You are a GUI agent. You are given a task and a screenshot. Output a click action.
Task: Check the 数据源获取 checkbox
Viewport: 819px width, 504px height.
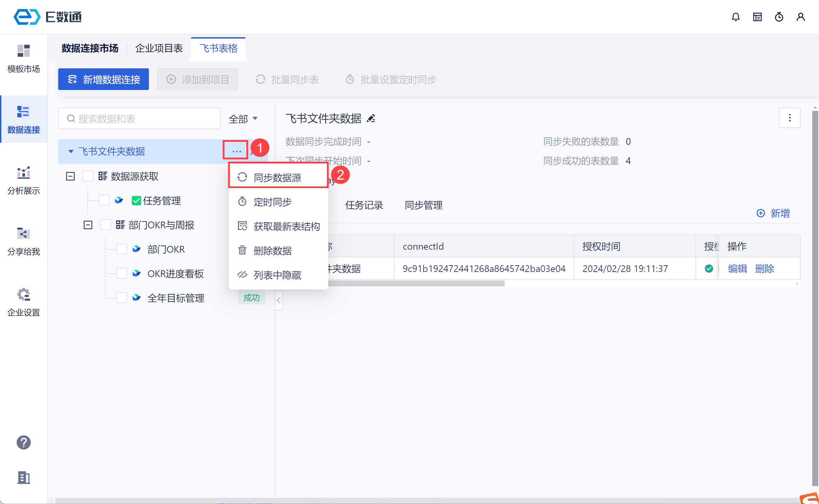point(88,176)
